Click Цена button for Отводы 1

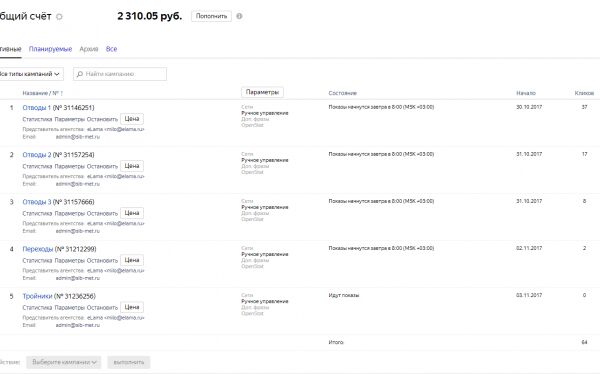132,119
